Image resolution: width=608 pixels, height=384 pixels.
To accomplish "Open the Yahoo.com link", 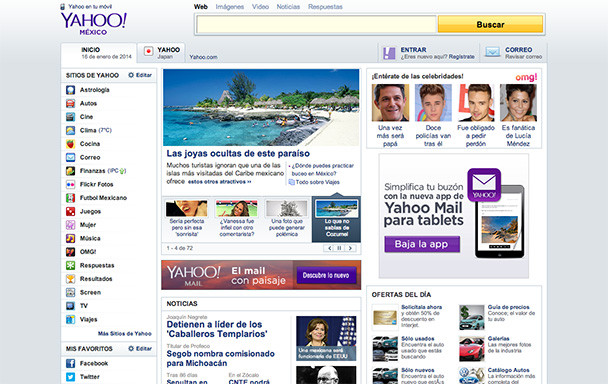I will pyautogui.click(x=203, y=57).
